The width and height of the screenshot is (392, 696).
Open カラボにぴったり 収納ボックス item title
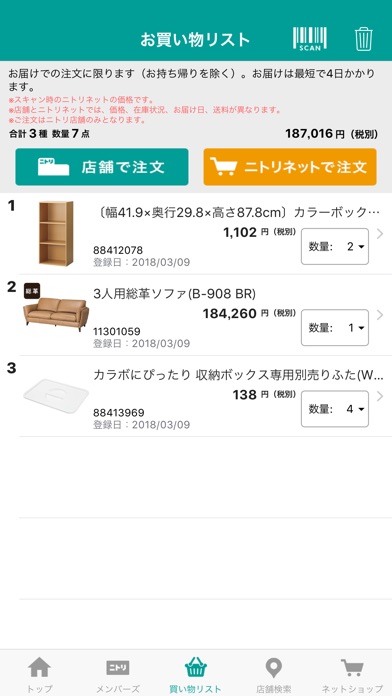(x=238, y=375)
